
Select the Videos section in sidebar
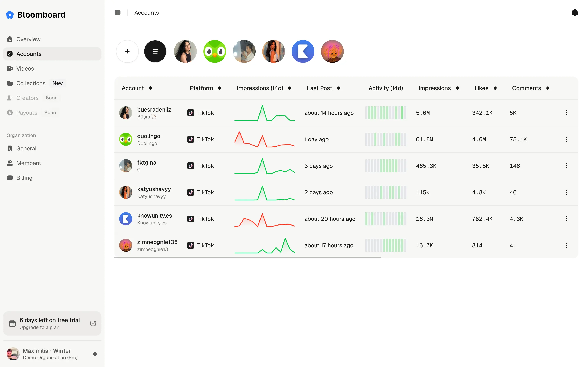point(25,69)
